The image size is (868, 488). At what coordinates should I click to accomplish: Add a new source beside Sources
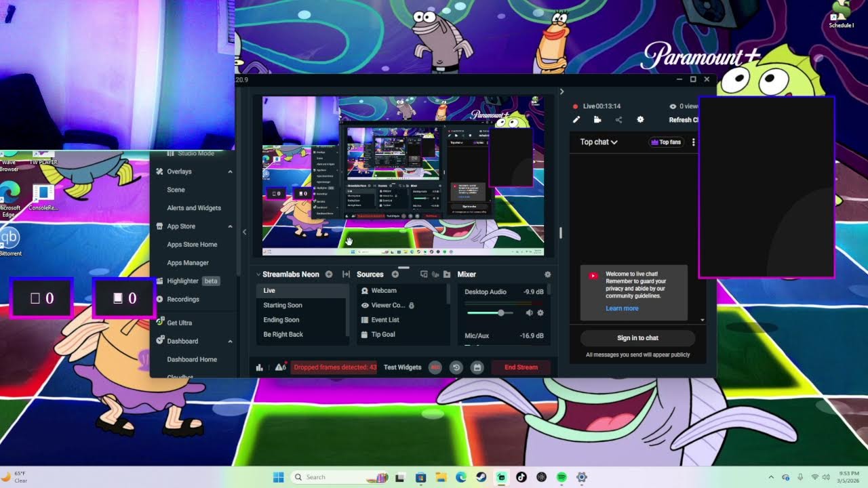(x=395, y=274)
